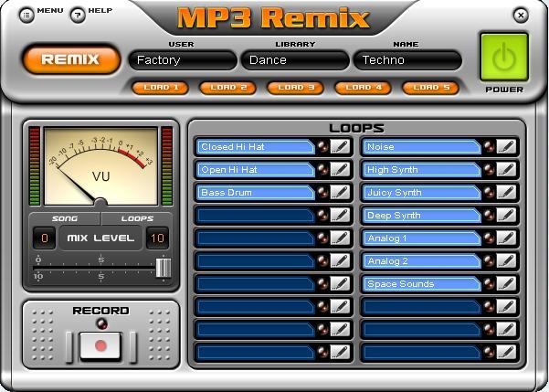
Task: Click the Load 1 button
Action: 161,88
